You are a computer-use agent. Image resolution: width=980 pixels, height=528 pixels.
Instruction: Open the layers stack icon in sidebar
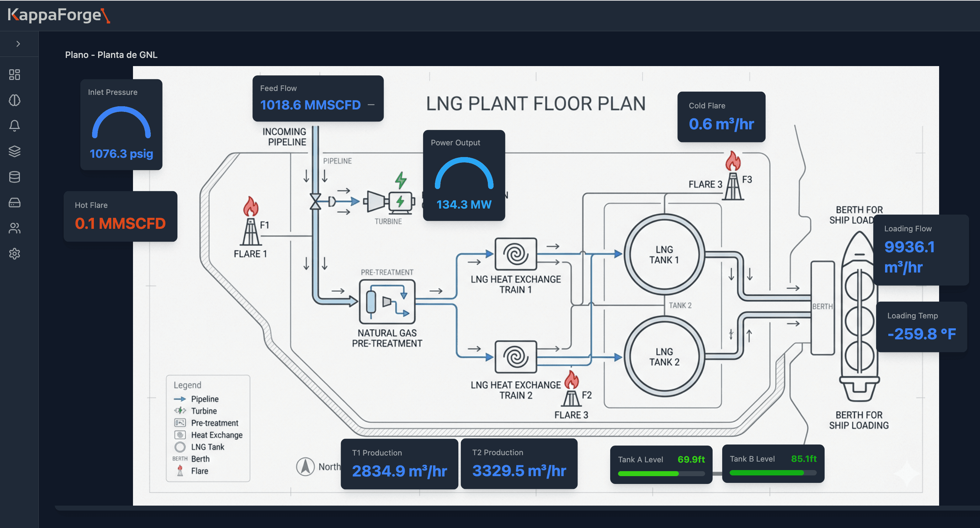point(15,151)
